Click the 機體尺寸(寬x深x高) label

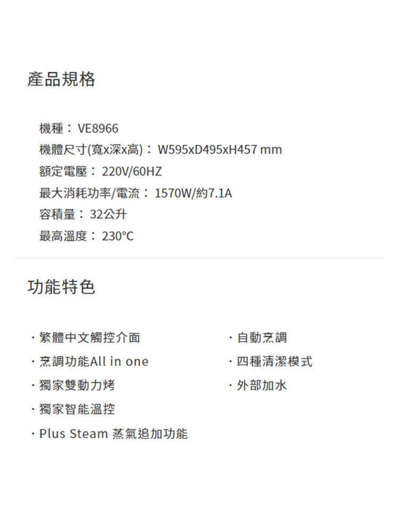click(91, 149)
